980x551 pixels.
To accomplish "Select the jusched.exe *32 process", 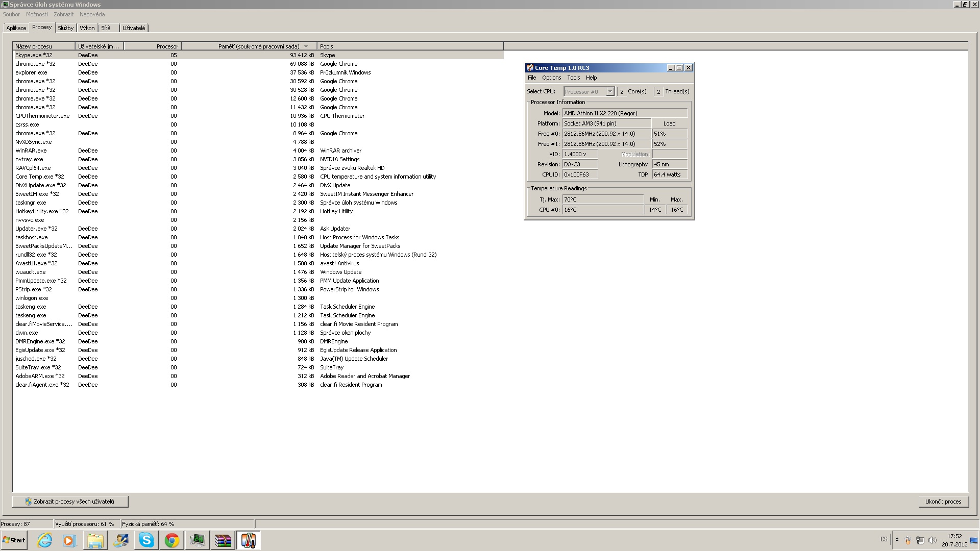I will point(258,359).
